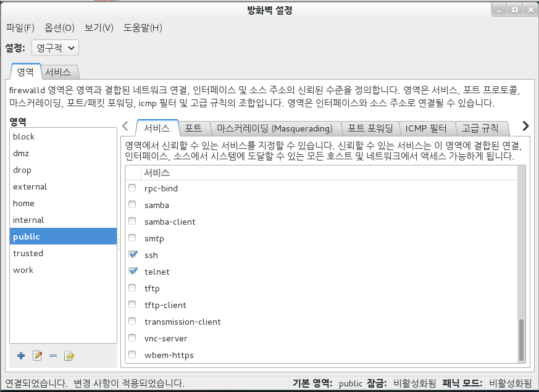This screenshot has width=539, height=392.
Task: Click the edit zone pencil icon
Action: point(37,356)
